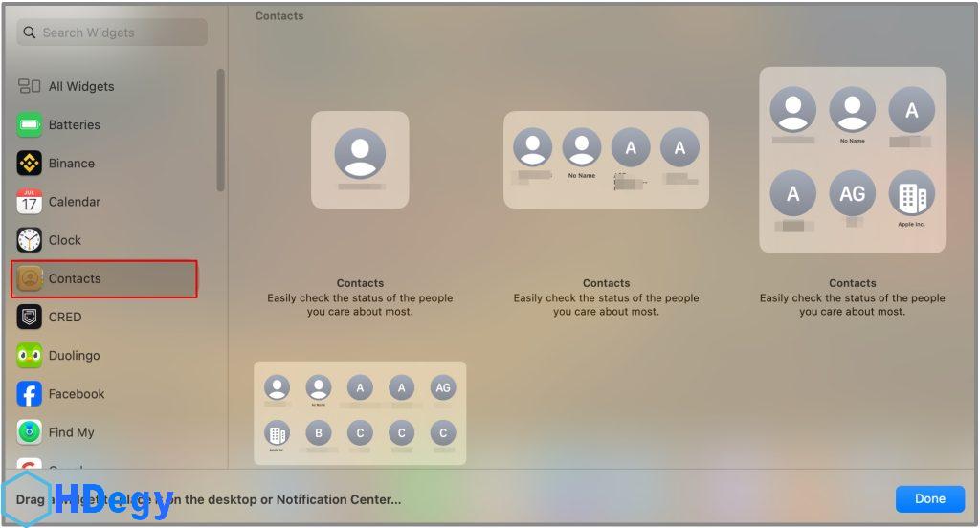
Task: Click the Batteries widget icon in sidebar
Action: (x=30, y=125)
